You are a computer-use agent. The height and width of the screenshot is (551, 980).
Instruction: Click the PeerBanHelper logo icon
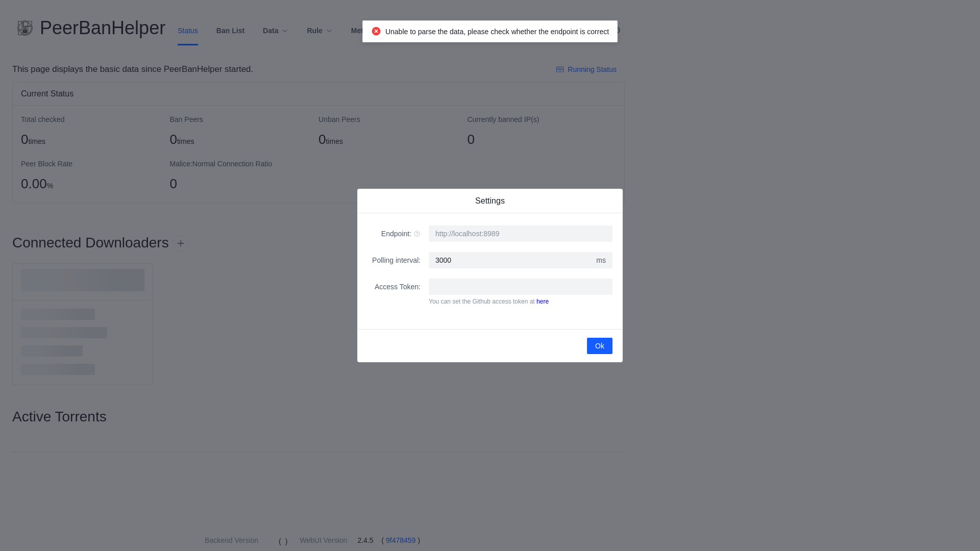pyautogui.click(x=24, y=28)
